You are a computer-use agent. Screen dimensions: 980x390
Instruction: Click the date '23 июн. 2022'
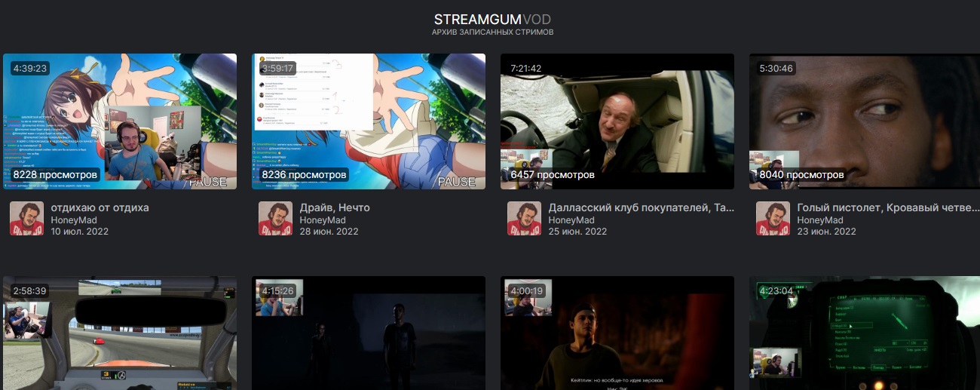[826, 232]
